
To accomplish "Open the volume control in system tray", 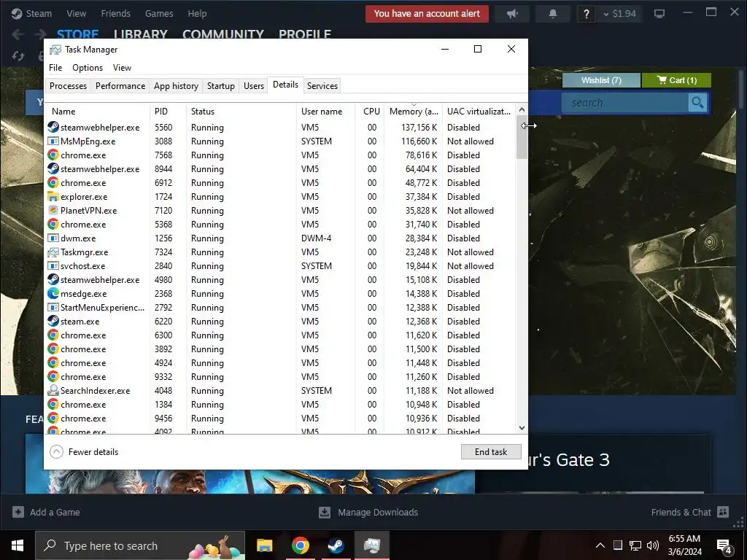I will [x=653, y=545].
